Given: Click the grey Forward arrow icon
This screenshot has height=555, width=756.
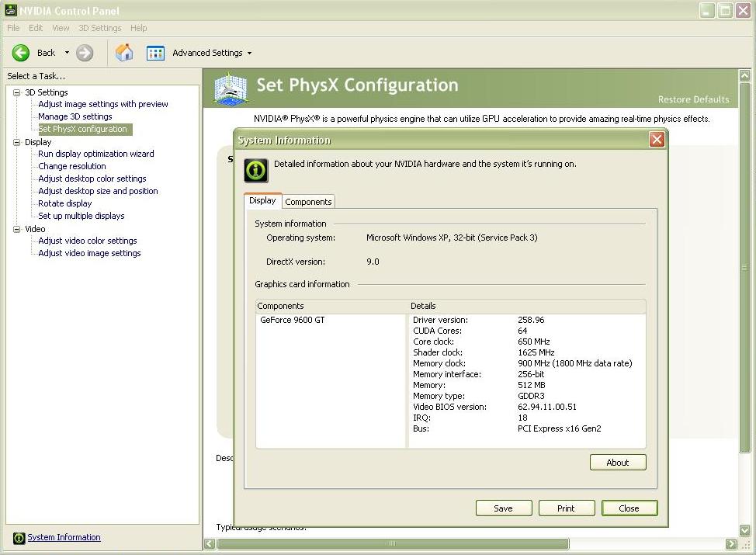Looking at the screenshot, I should (85, 53).
